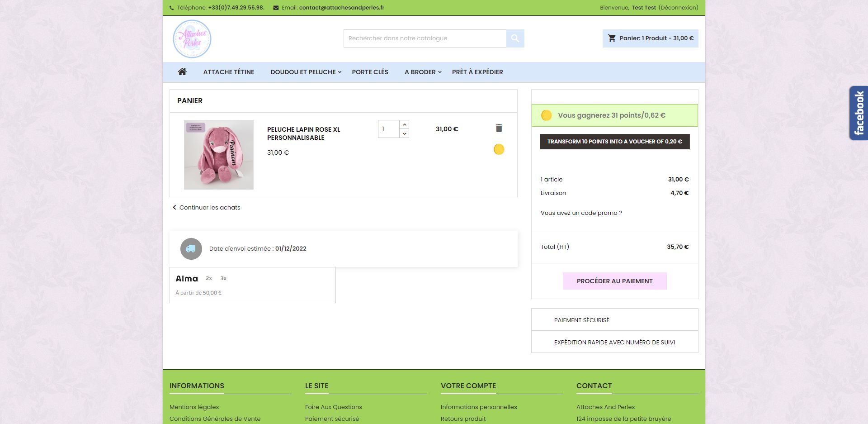Open the Test Test account link

644,8
